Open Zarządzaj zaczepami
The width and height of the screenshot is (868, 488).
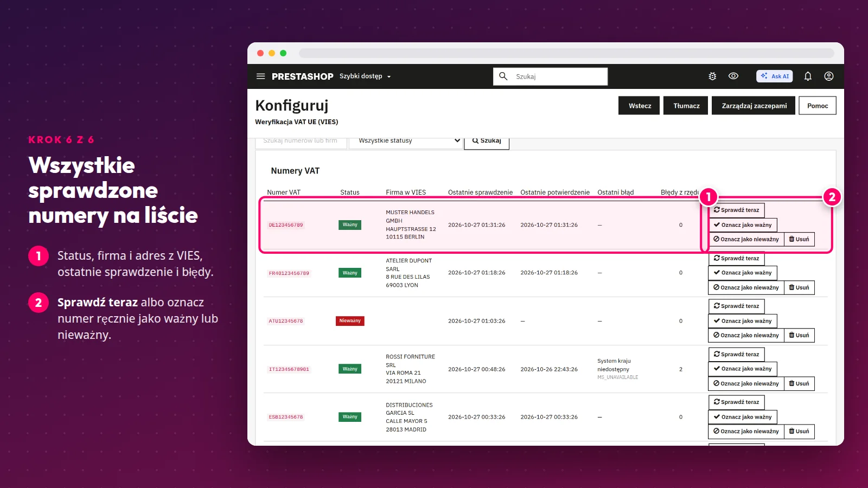(754, 106)
